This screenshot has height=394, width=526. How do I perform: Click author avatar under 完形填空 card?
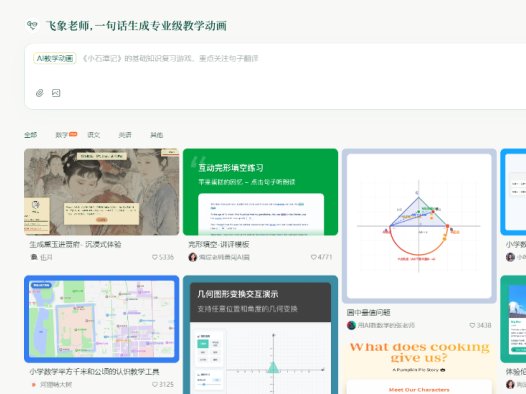(x=193, y=257)
